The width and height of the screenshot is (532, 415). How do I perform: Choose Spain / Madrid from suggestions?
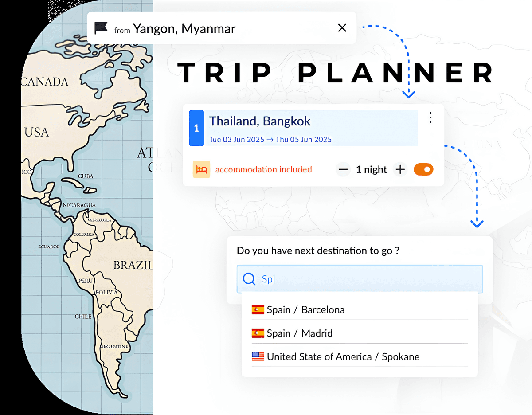360,333
